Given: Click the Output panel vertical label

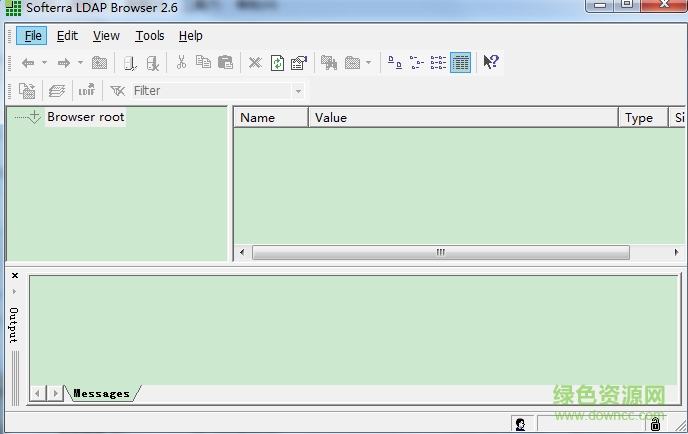Looking at the screenshot, I should pyautogui.click(x=14, y=325).
